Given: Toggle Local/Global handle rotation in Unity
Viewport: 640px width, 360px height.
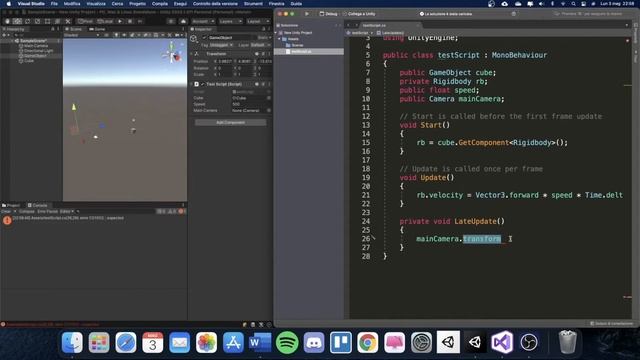Looking at the screenshot, I should [105, 21].
